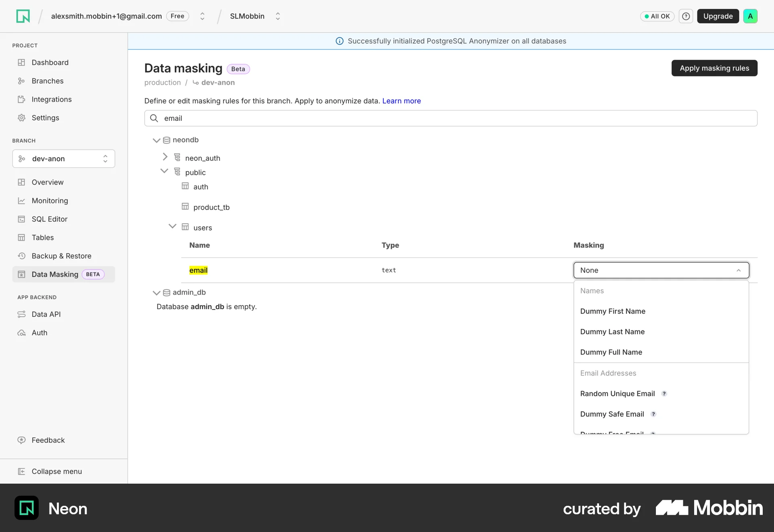
Task: Open Data Masking page
Action: [x=64, y=274]
